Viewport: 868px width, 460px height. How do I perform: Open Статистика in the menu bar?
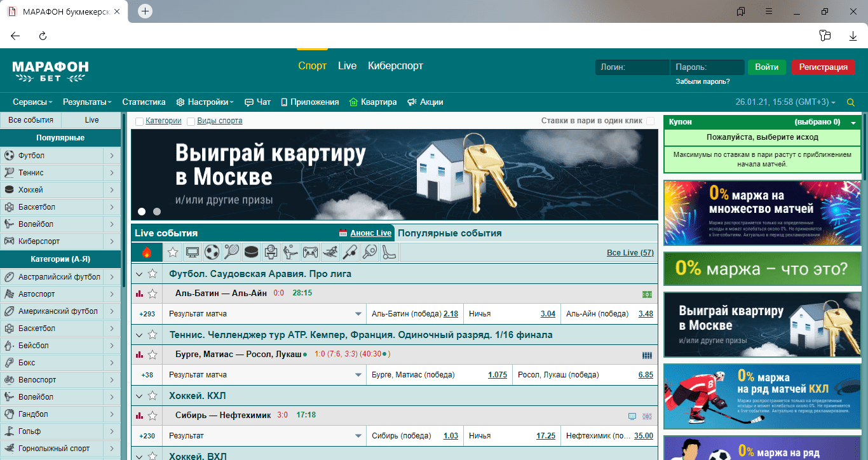coord(144,102)
